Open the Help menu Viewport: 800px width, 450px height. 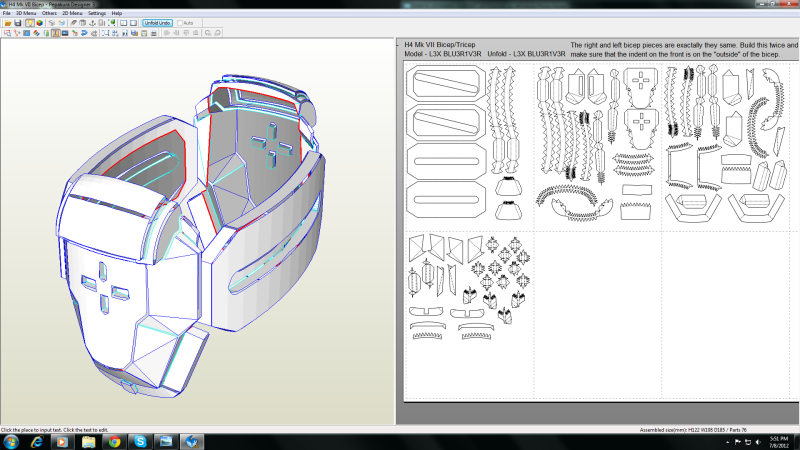(116, 13)
